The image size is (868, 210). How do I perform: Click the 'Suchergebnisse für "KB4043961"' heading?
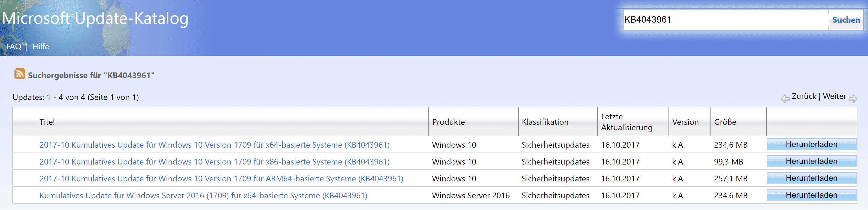click(x=91, y=75)
